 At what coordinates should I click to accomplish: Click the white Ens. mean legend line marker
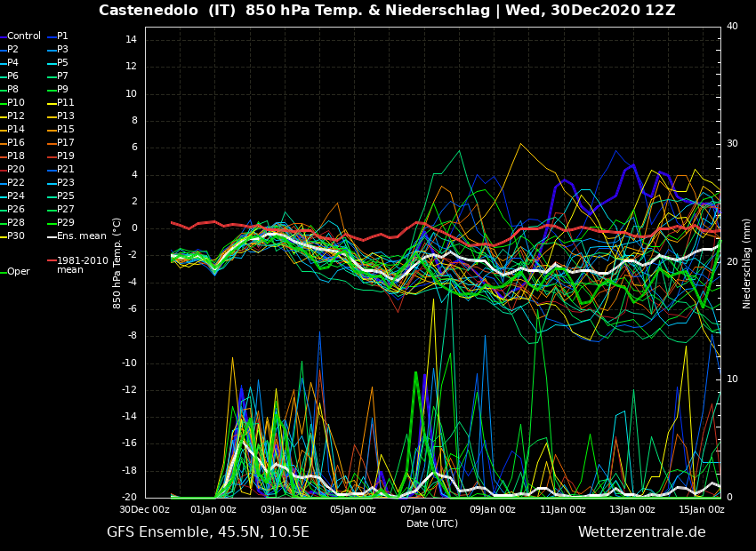coord(52,236)
